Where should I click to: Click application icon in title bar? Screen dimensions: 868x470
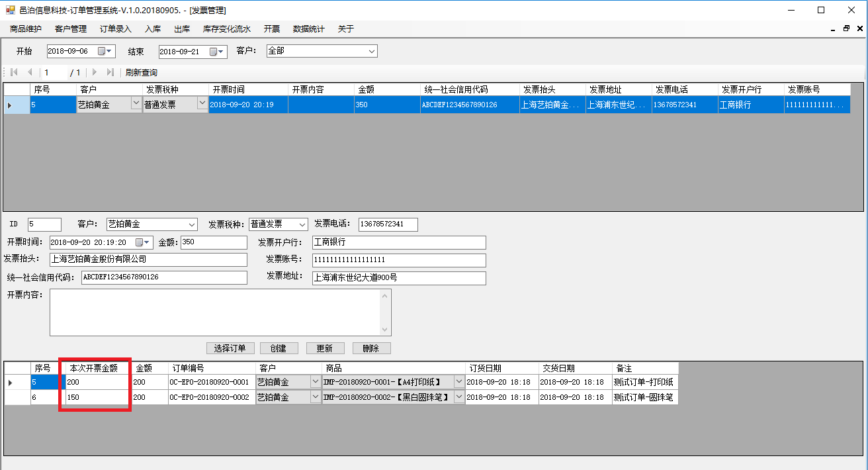10,10
